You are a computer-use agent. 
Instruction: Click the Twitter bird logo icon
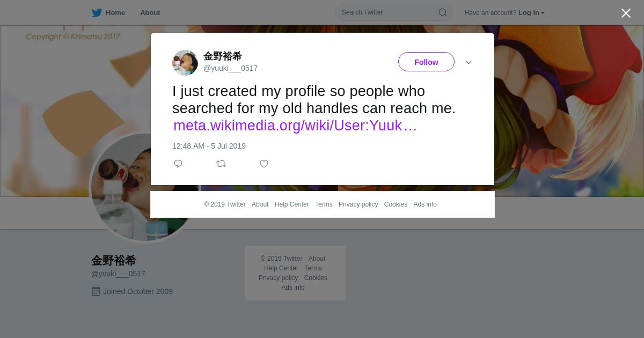(x=97, y=13)
